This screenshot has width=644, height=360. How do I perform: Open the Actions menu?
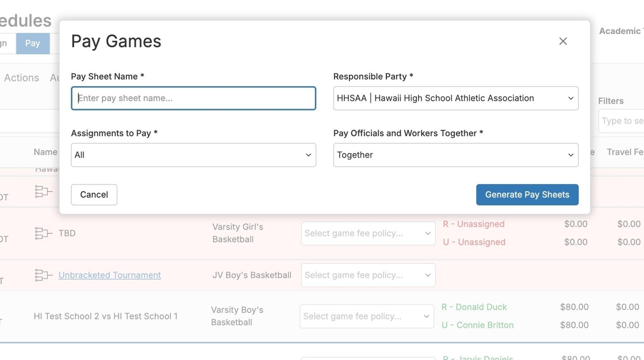point(22,78)
